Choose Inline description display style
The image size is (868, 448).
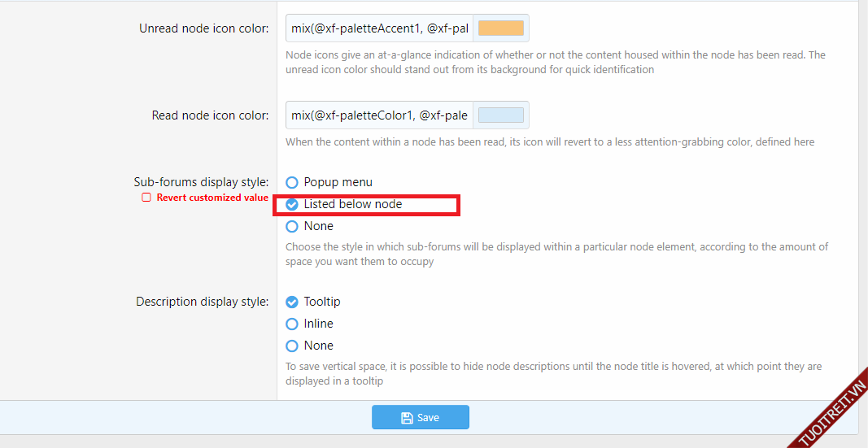coord(292,324)
